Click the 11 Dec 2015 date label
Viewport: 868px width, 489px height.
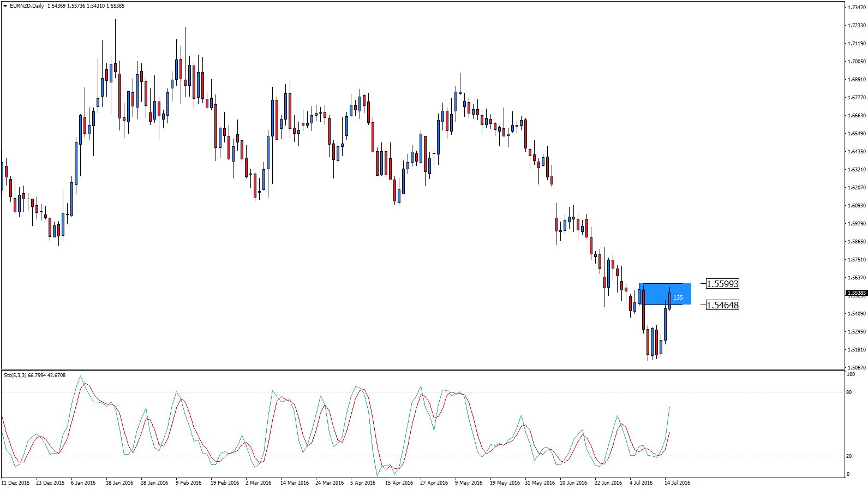pyautogui.click(x=16, y=483)
